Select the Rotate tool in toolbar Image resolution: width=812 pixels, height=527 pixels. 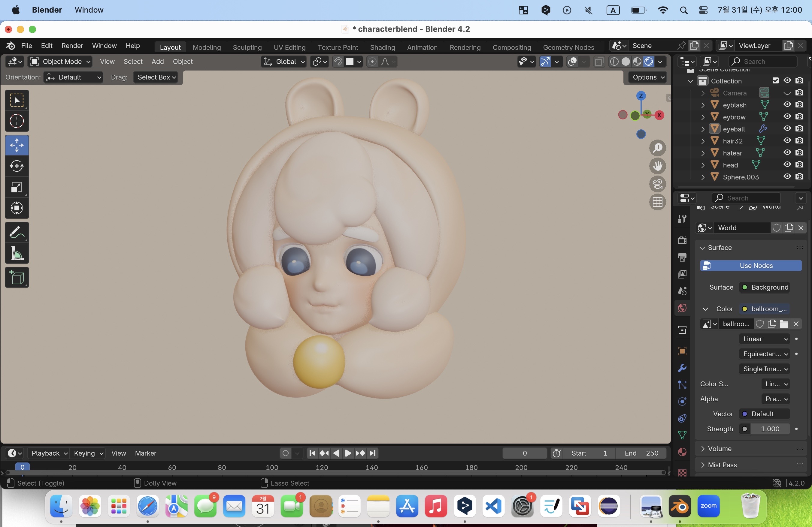coord(17,166)
